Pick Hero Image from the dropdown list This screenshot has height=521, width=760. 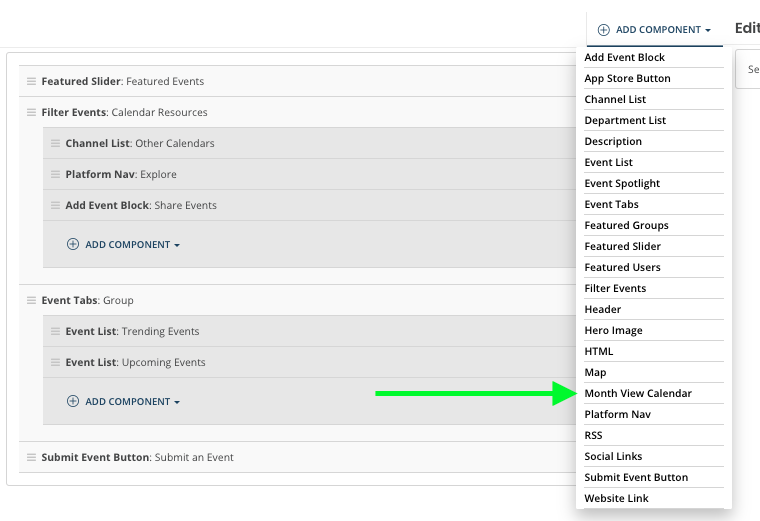click(613, 330)
